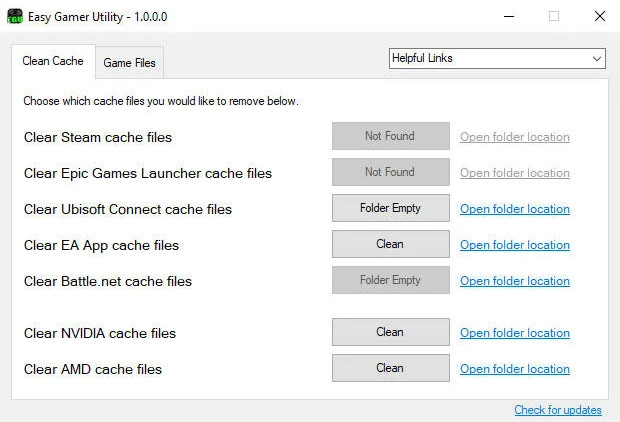620x422 pixels.
Task: Open Battle.net folder location link
Action: coord(515,281)
